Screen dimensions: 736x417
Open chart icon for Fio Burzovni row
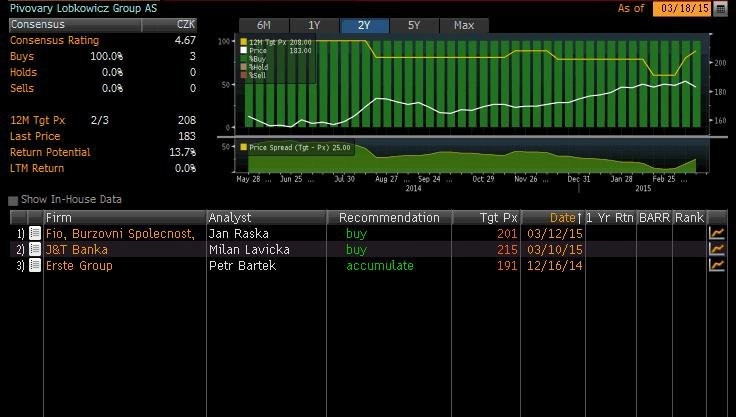pyautogui.click(x=717, y=233)
